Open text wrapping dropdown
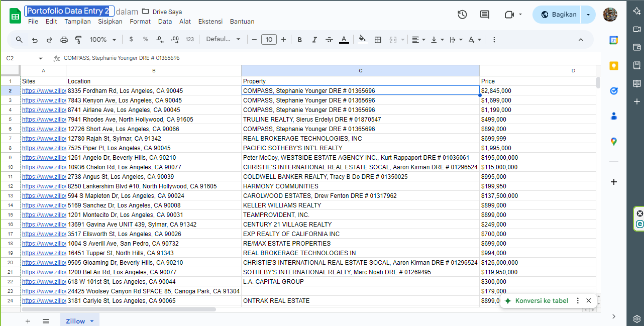 tap(456, 39)
